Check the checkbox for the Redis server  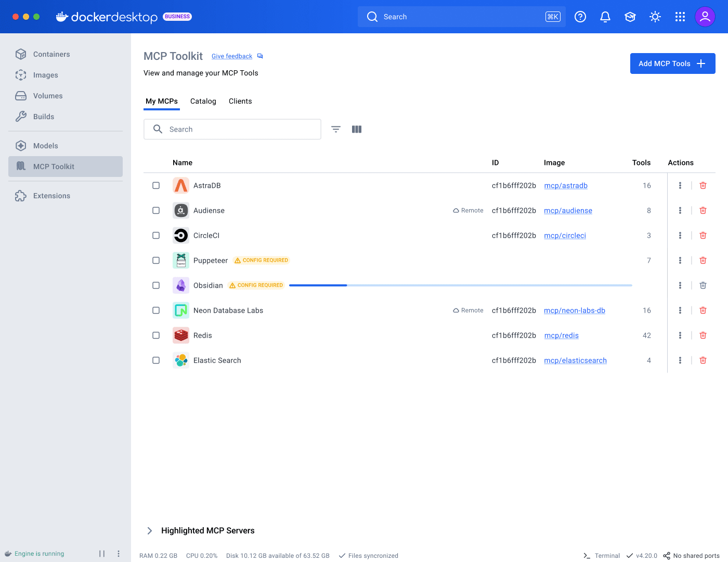(155, 335)
